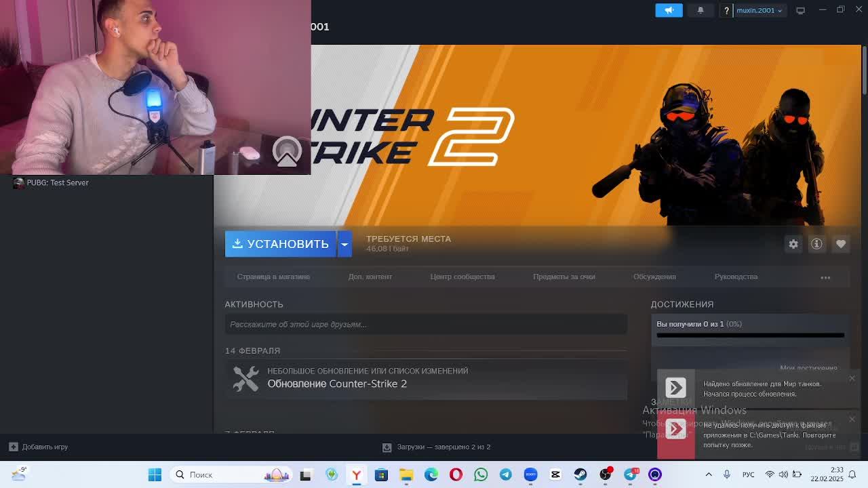Go to Центр сообщества tab
Viewport: 868px width, 488px height.
(x=462, y=277)
